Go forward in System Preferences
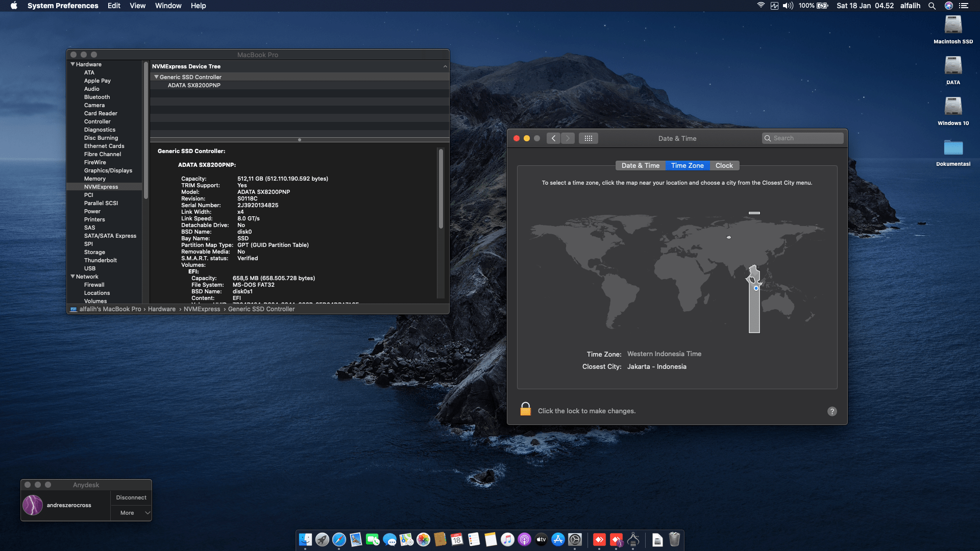The image size is (980, 551). click(x=568, y=138)
